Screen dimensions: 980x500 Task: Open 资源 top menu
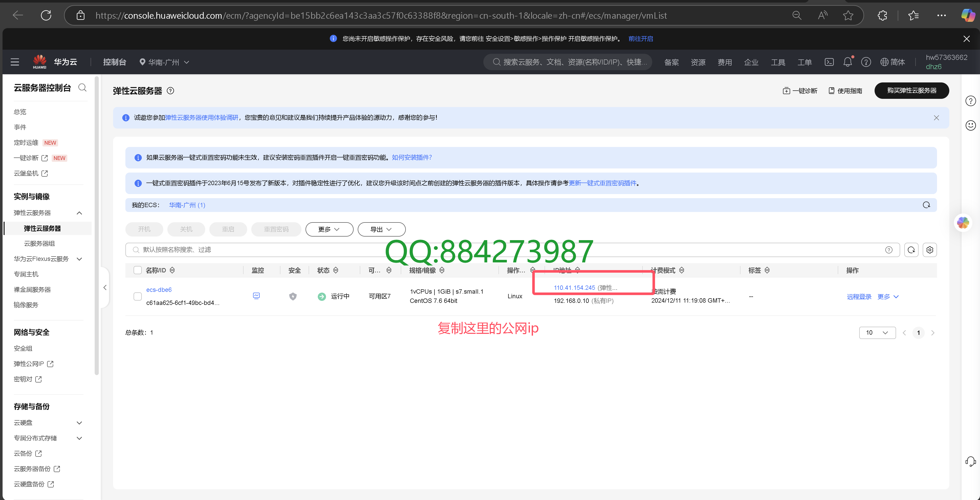(x=698, y=62)
